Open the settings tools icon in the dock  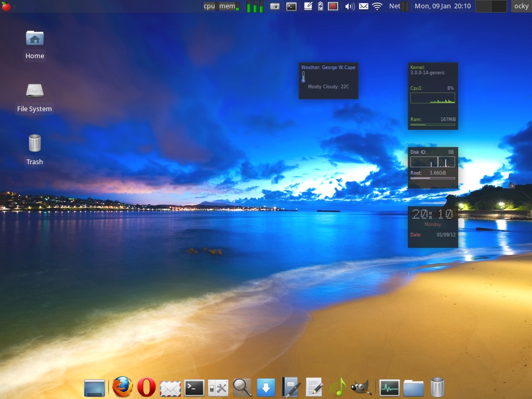coord(218,388)
